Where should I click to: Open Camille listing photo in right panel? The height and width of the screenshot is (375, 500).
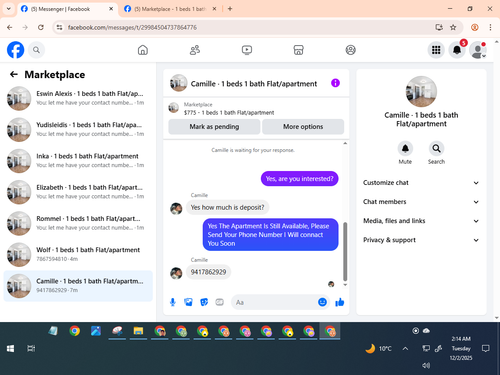tap(421, 91)
